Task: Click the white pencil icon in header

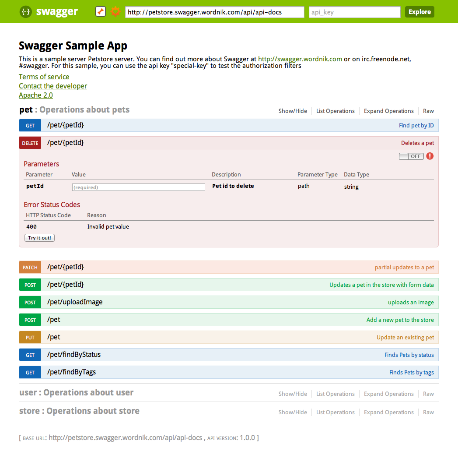Action: [x=101, y=11]
